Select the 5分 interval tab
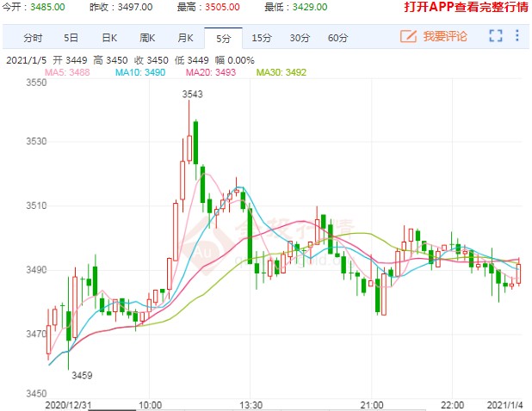 224,38
